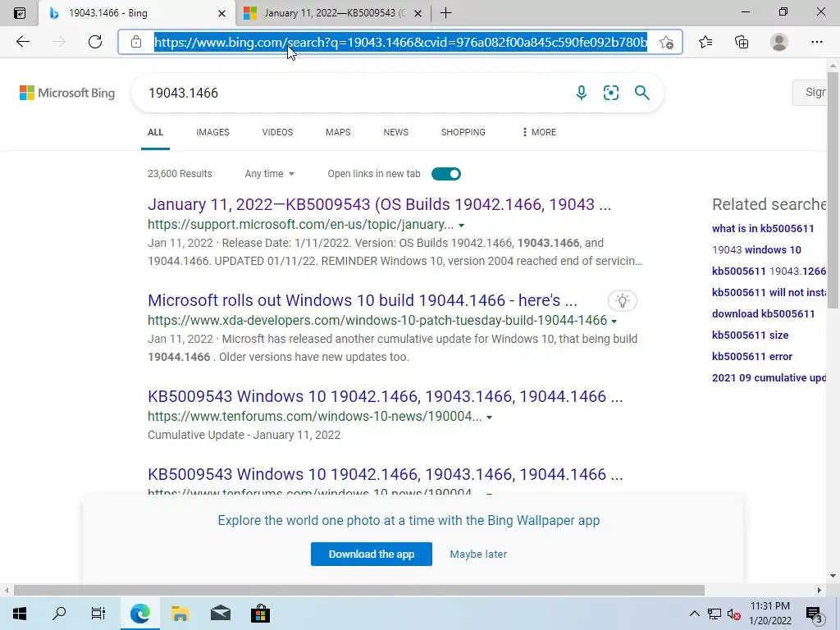This screenshot has width=840, height=630.
Task: Open related search kb5005611 size
Action: tap(750, 336)
